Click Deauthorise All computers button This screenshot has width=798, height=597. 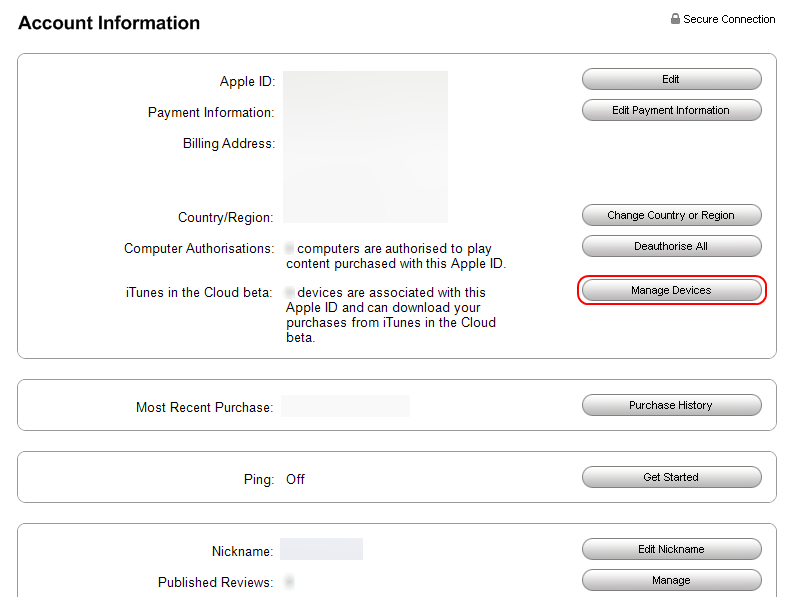671,246
